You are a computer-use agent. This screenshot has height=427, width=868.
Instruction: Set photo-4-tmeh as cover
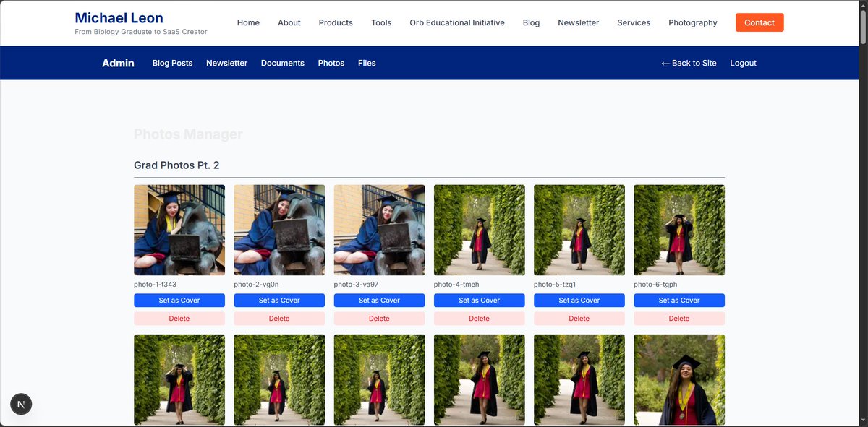(x=480, y=301)
